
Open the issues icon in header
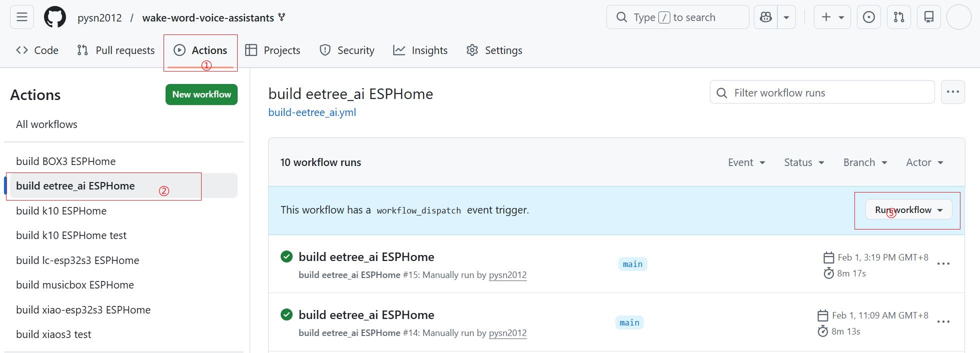point(869,17)
